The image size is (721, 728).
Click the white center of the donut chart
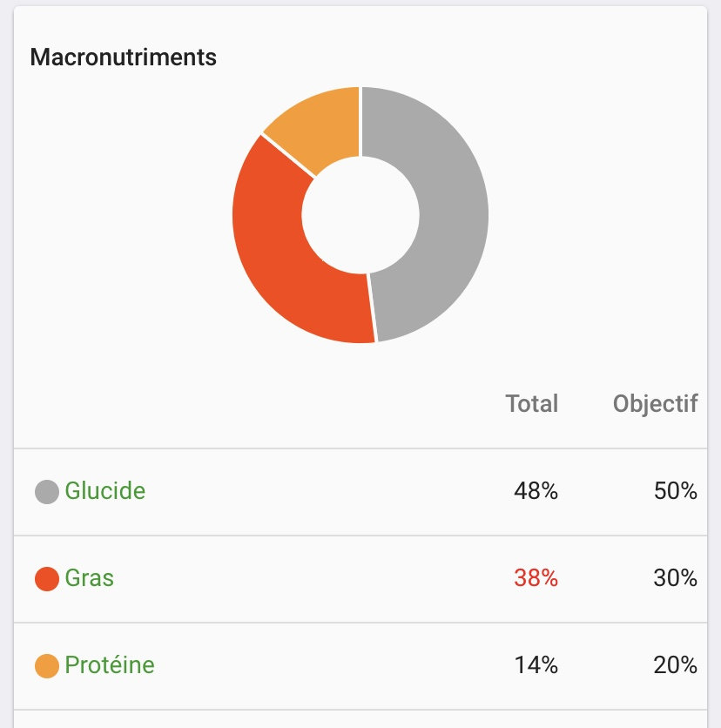tap(360, 214)
